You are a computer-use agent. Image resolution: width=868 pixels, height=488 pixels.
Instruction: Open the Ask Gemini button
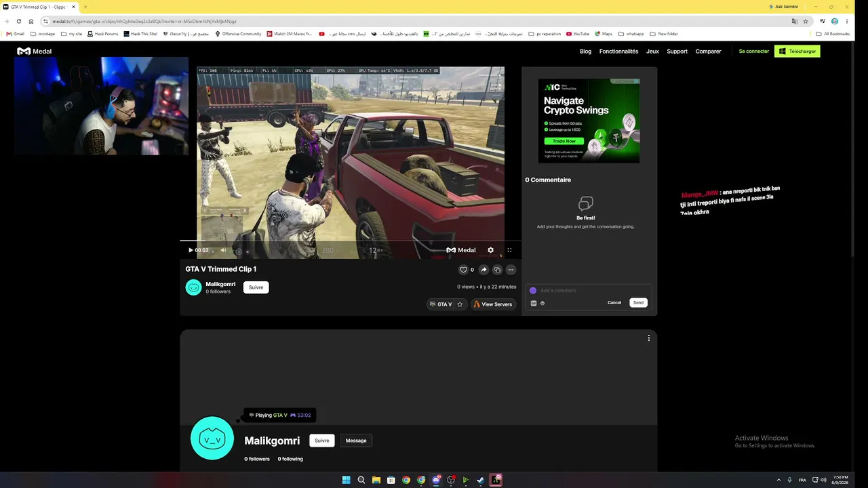[783, 7]
